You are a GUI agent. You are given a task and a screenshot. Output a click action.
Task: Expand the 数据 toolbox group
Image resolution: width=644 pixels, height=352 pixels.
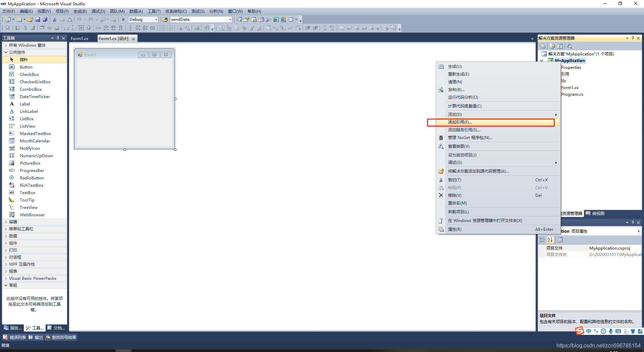tap(6, 236)
